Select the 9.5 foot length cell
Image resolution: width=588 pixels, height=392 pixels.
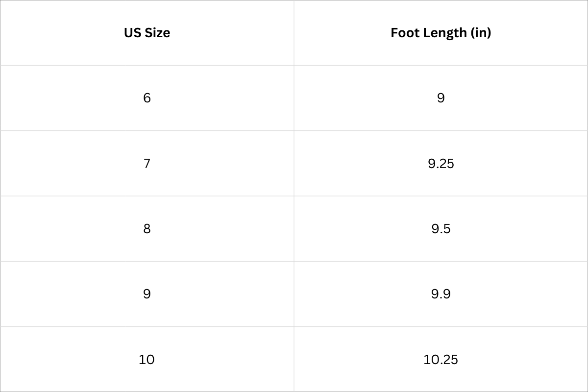click(441, 229)
